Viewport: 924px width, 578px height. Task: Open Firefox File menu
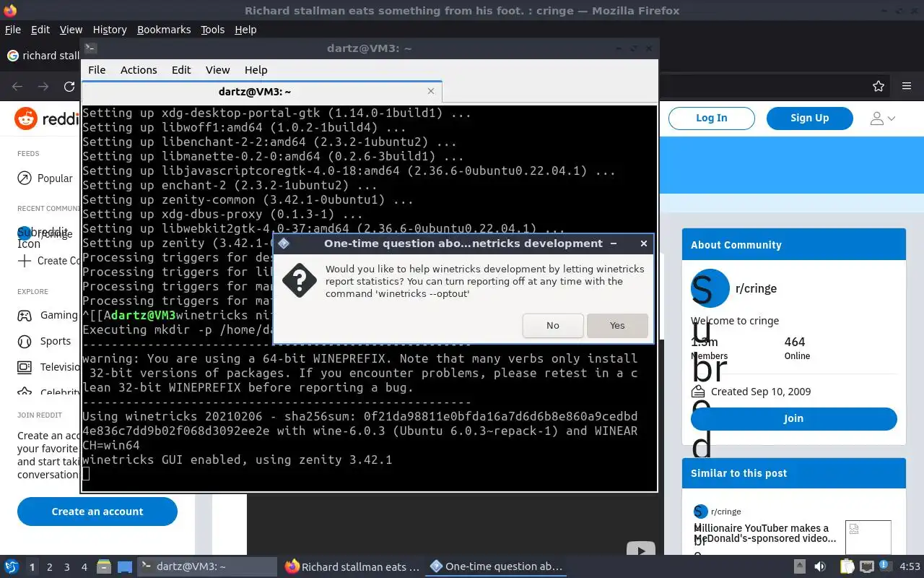tap(13, 30)
